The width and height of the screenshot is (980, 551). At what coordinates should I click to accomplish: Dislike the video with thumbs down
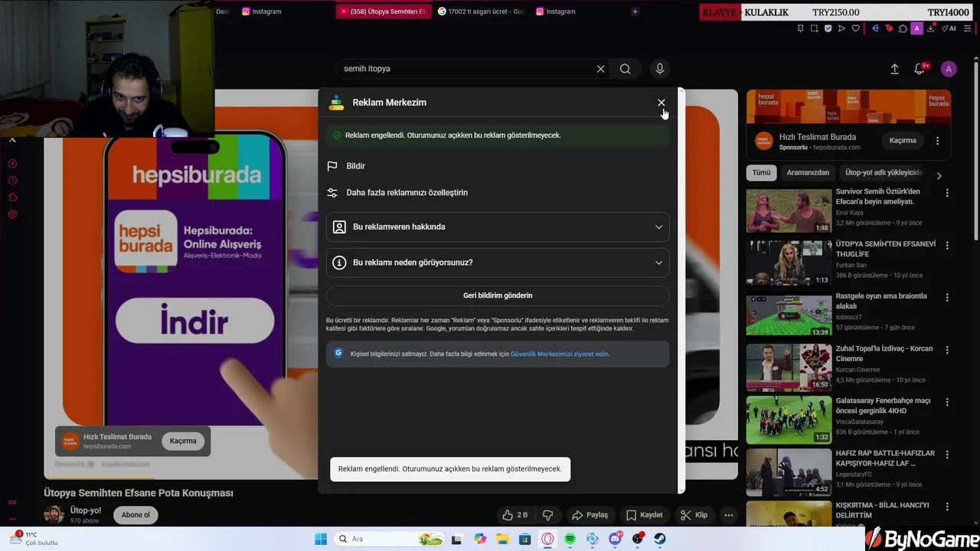[547, 515]
